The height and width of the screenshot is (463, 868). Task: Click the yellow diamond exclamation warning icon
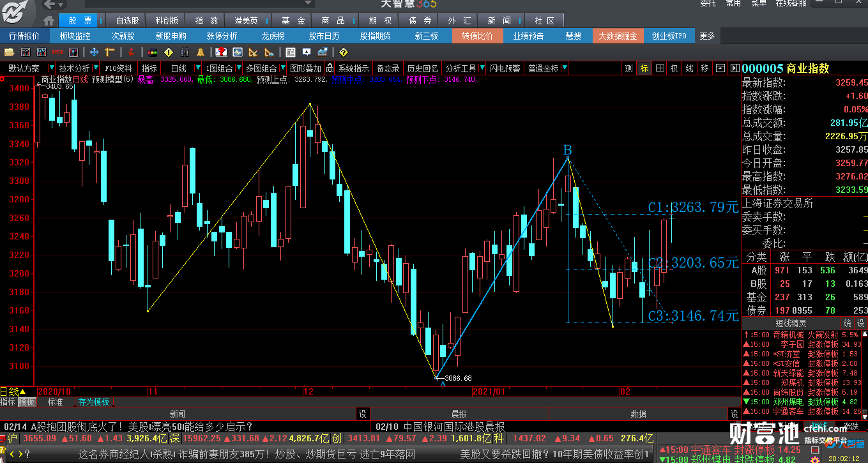click(x=169, y=52)
